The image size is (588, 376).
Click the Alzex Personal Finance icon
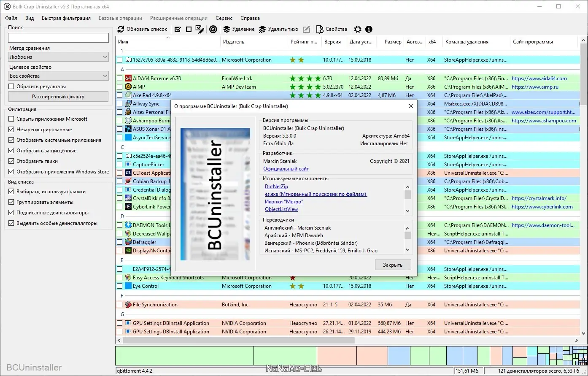pos(128,112)
